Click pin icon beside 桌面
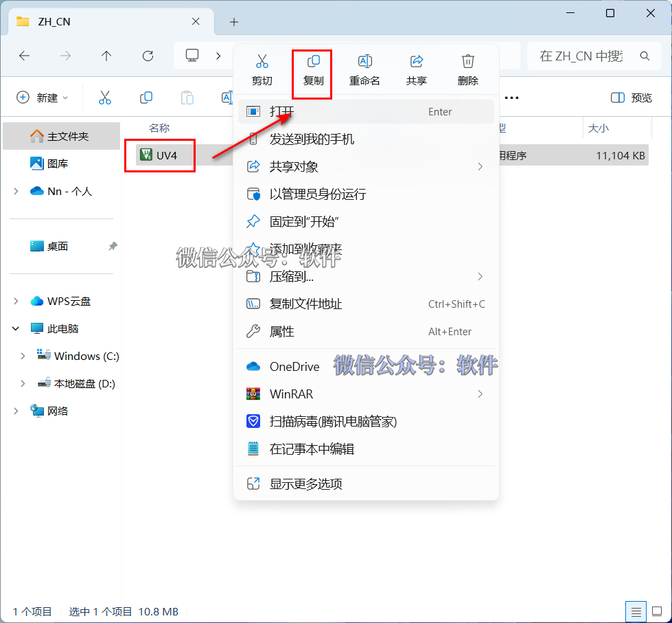Viewport: 672px width, 623px height. pos(113,246)
